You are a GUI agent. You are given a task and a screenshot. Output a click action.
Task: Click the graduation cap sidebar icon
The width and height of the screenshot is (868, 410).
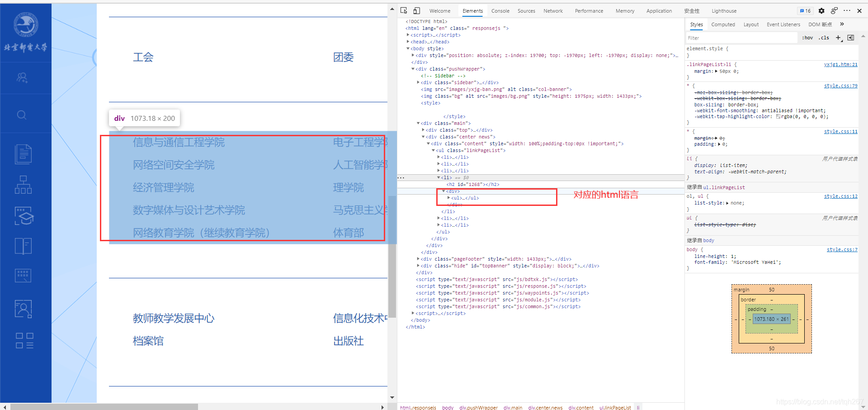click(x=24, y=216)
